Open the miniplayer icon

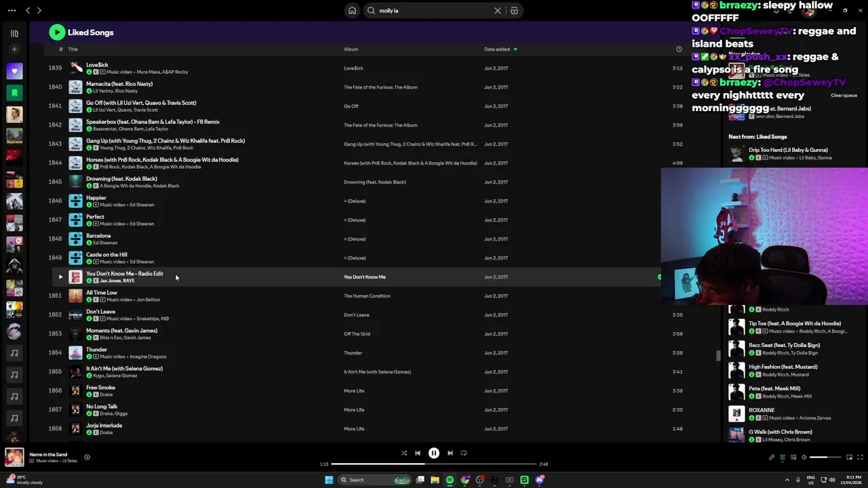850,457
